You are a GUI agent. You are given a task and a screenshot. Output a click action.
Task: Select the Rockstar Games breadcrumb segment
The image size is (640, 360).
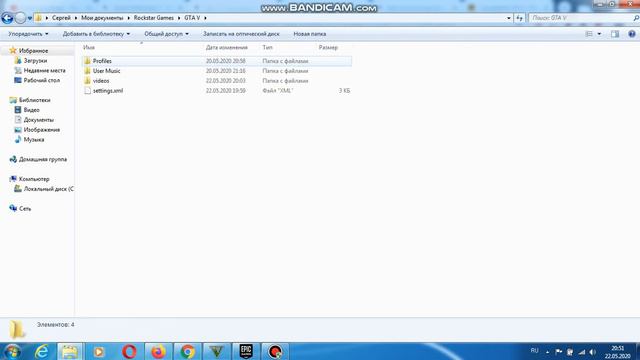coord(153,18)
